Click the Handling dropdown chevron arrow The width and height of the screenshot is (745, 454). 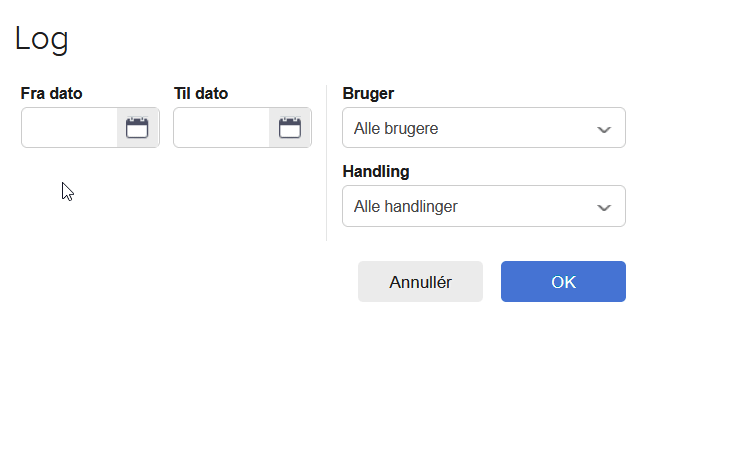tap(604, 208)
